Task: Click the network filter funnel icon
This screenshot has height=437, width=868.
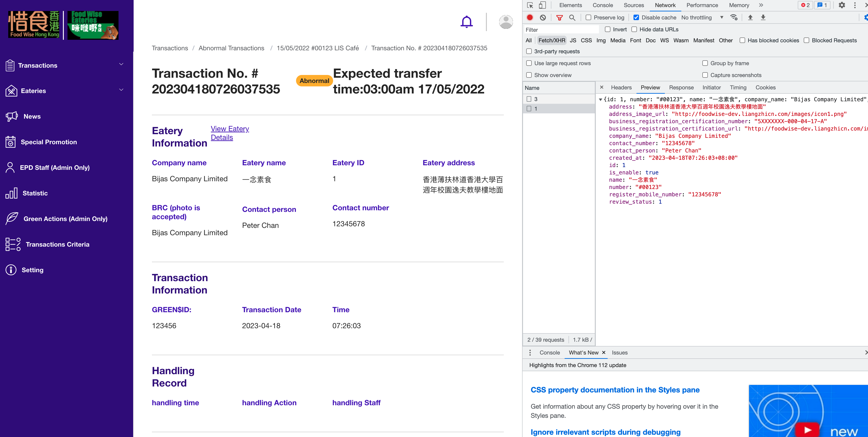Action: 559,18
